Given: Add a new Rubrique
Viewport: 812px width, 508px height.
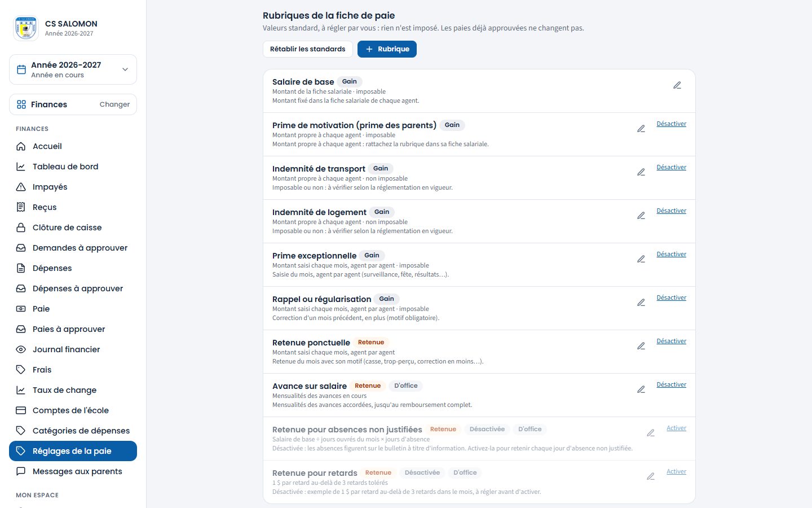Looking at the screenshot, I should coord(387,49).
